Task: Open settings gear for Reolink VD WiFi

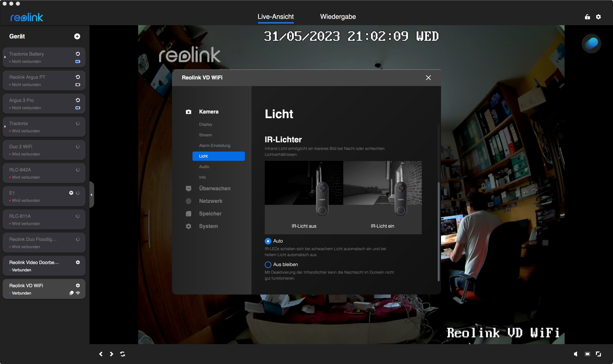Action: (78, 285)
